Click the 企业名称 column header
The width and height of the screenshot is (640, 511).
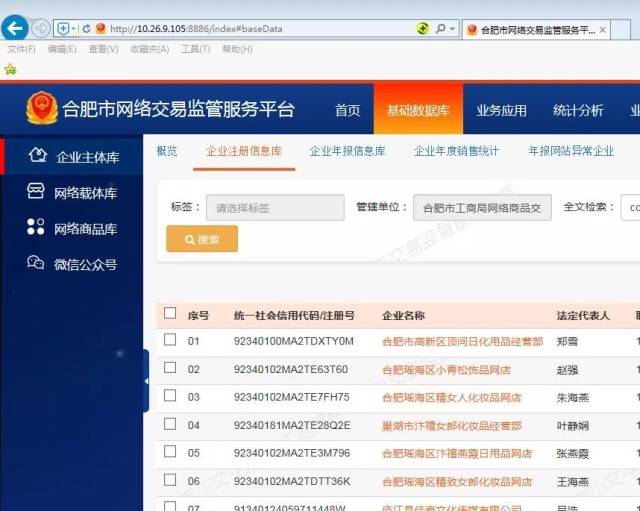tap(403, 315)
